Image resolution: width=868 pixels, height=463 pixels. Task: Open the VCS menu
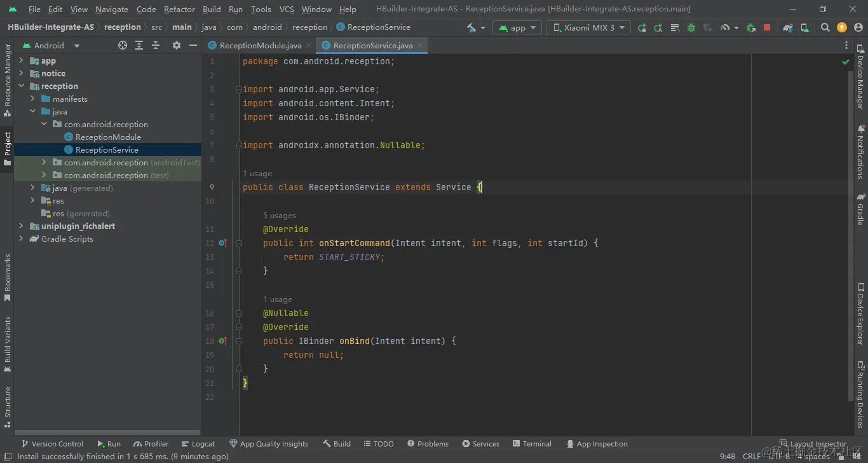coord(287,9)
